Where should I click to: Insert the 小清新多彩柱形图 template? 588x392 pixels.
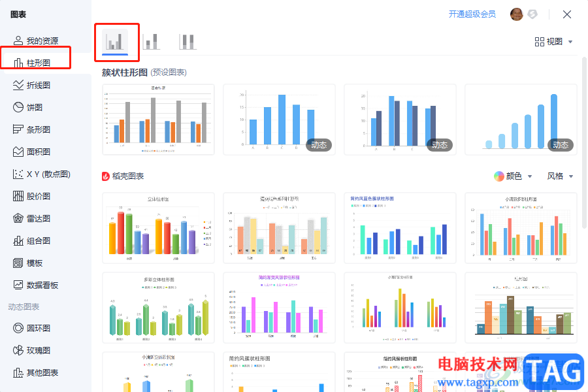(521, 228)
